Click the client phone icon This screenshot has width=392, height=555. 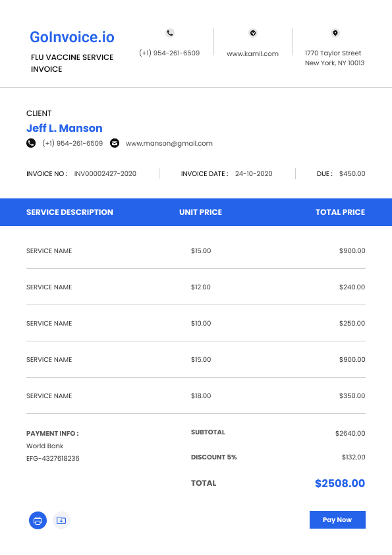[x=31, y=143]
